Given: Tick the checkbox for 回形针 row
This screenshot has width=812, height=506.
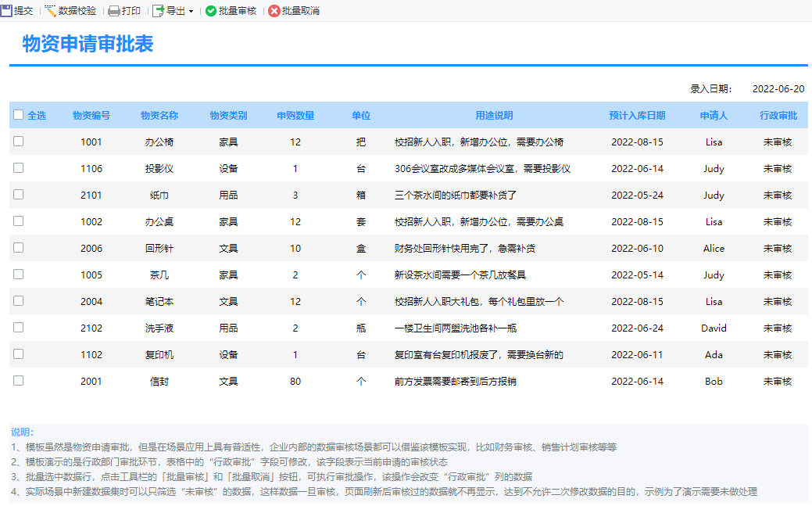Looking at the screenshot, I should [x=19, y=248].
